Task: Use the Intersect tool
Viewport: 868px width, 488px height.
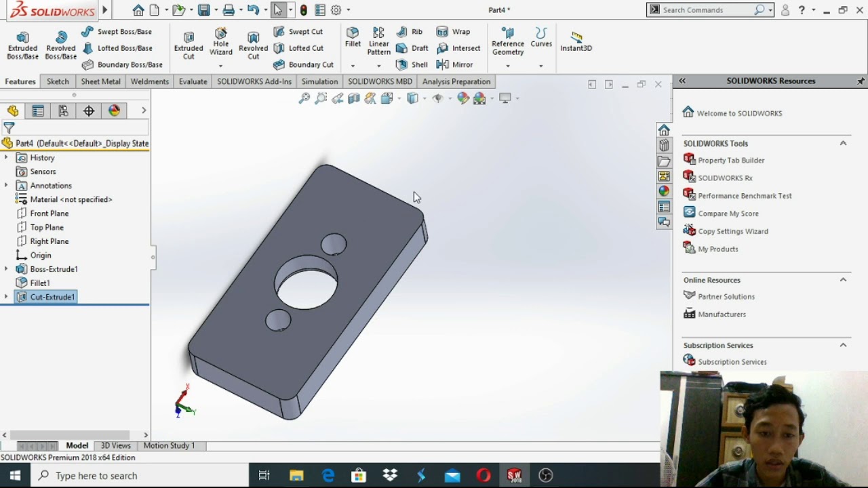Action: coord(458,48)
